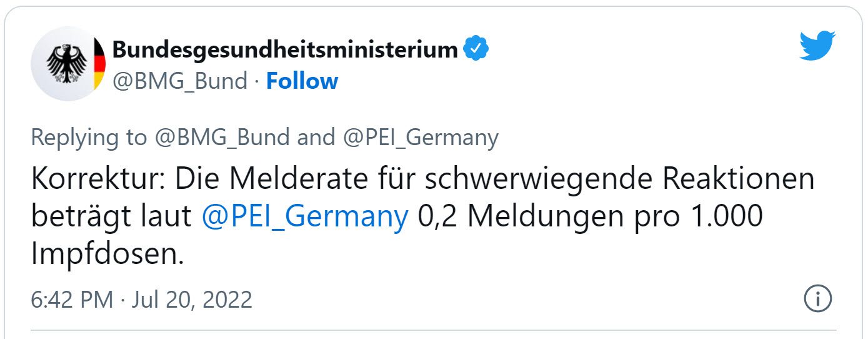Click the "Replying to" label
Viewport: 868px width, 339px height.
88,138
